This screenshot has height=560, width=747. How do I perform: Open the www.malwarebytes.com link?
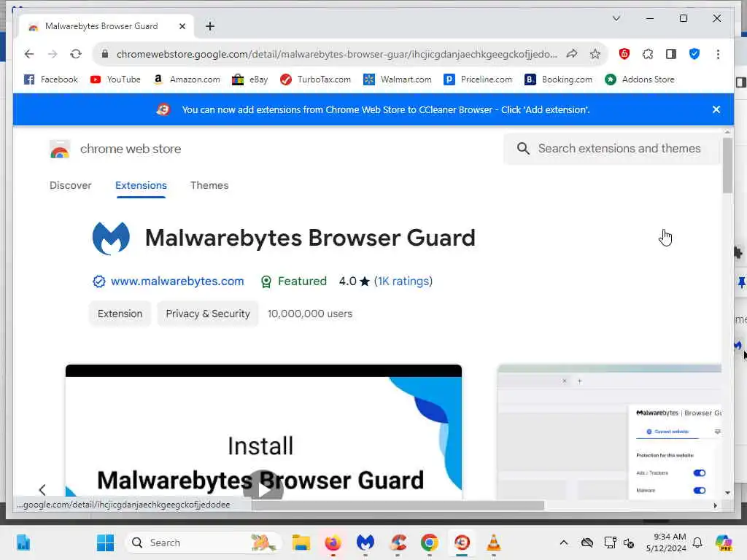[177, 281]
